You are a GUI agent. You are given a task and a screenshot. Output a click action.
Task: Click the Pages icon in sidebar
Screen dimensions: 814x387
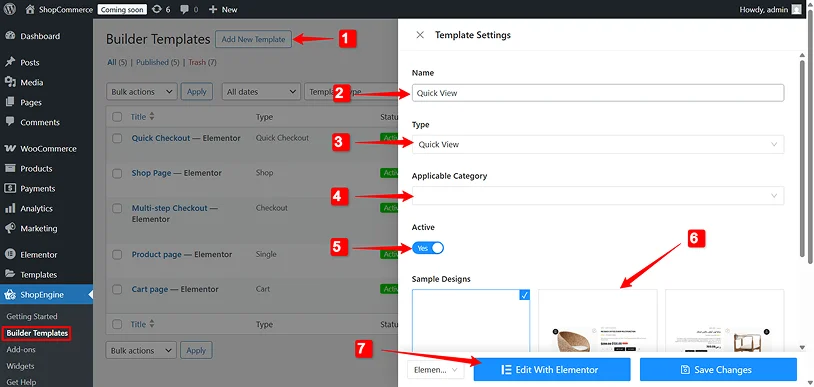point(9,102)
